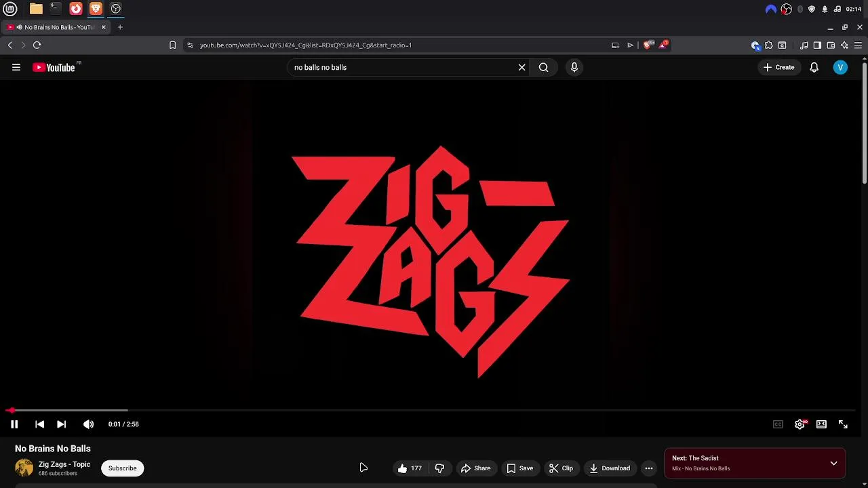Open the Linux Mint start menu
The width and height of the screenshot is (868, 488).
(x=10, y=9)
